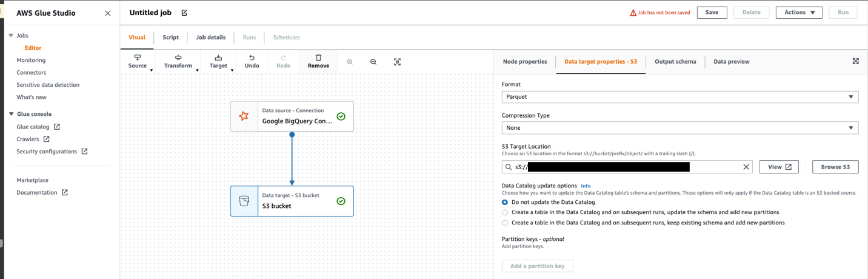Click the star icon on BigQuery node

click(x=244, y=116)
